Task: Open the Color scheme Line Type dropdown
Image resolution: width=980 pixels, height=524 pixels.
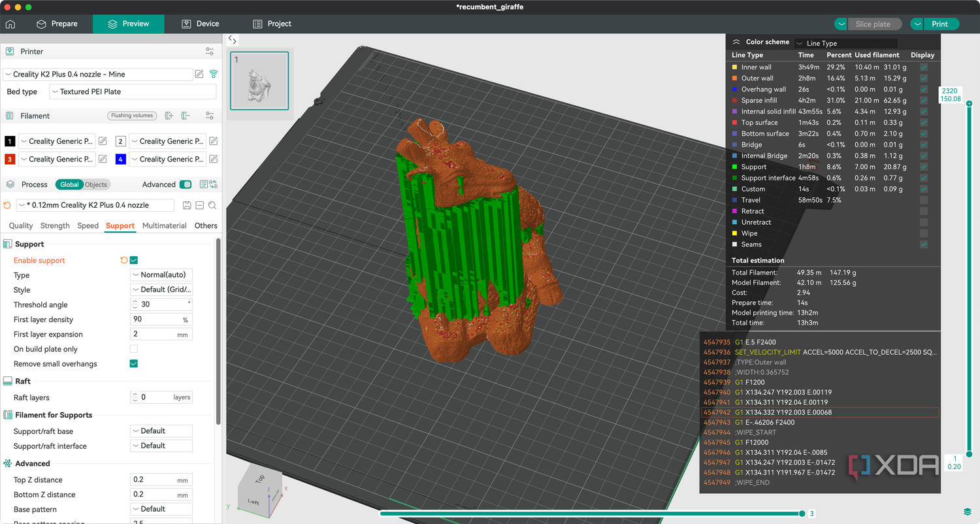Action: [846, 43]
